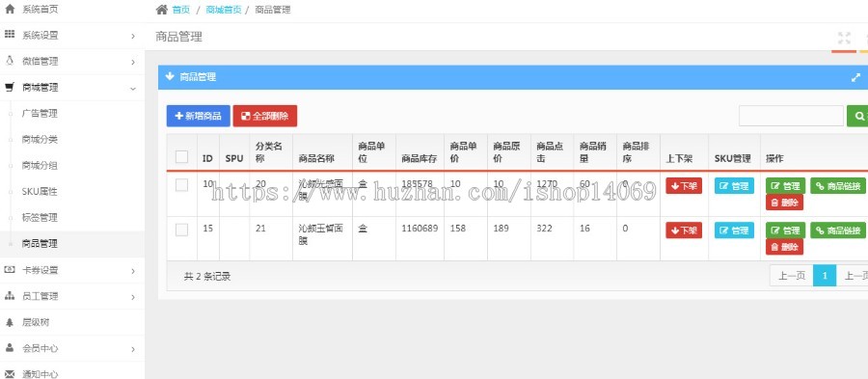This screenshot has height=379, width=868.
Task: Click the SPU column header
Action: 234,159
